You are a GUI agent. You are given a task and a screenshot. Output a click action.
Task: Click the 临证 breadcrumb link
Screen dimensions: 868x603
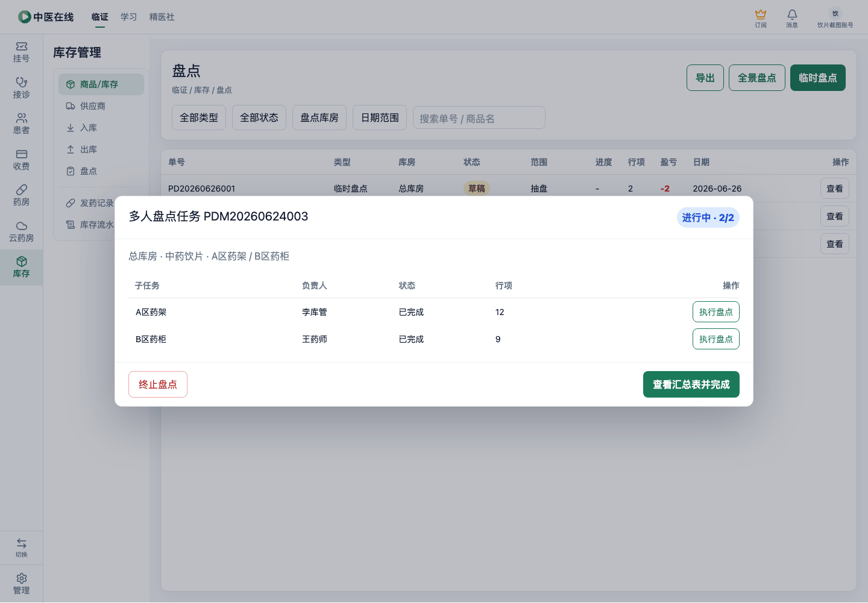(x=180, y=90)
